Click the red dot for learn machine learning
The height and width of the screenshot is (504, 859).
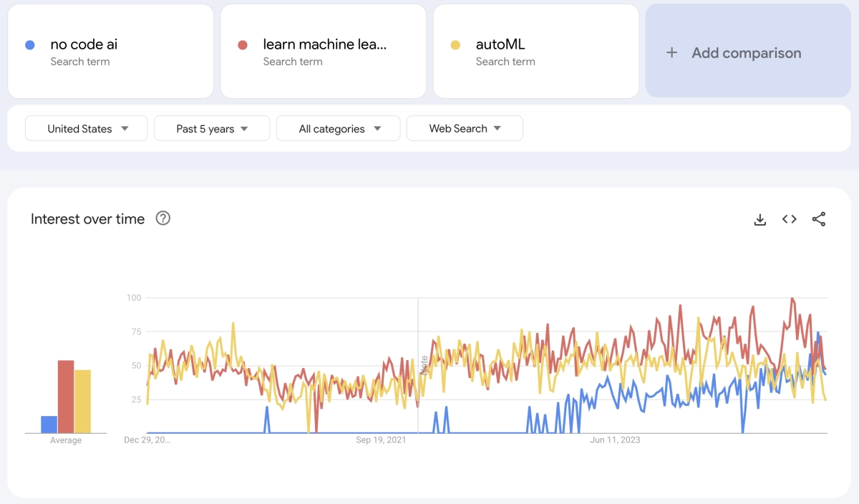pos(243,44)
